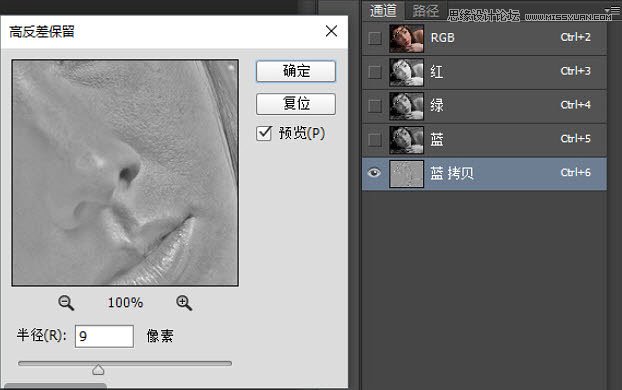This screenshot has height=390, width=622.
Task: Select the 红 channel thumbnail
Action: click(x=406, y=72)
